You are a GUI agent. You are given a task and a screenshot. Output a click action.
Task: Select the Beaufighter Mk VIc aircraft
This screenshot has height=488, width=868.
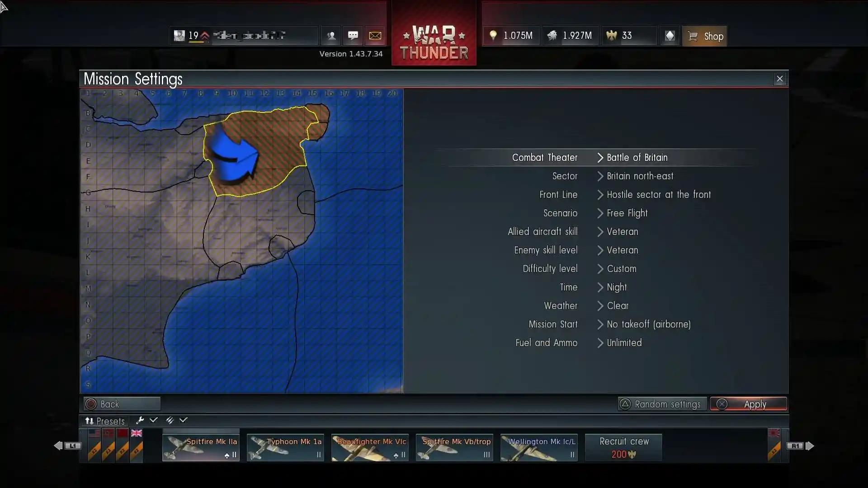click(x=370, y=447)
